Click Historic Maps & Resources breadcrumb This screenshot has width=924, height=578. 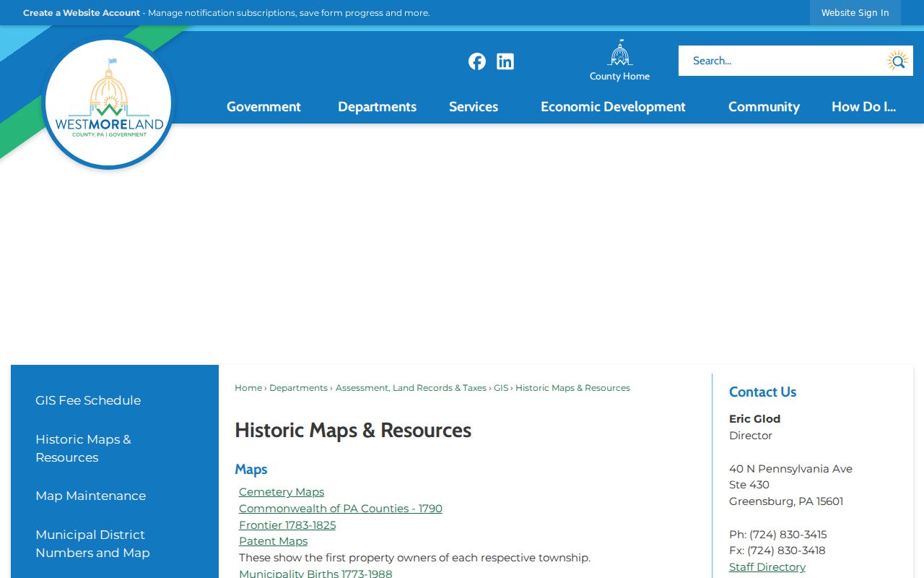pyautogui.click(x=572, y=388)
